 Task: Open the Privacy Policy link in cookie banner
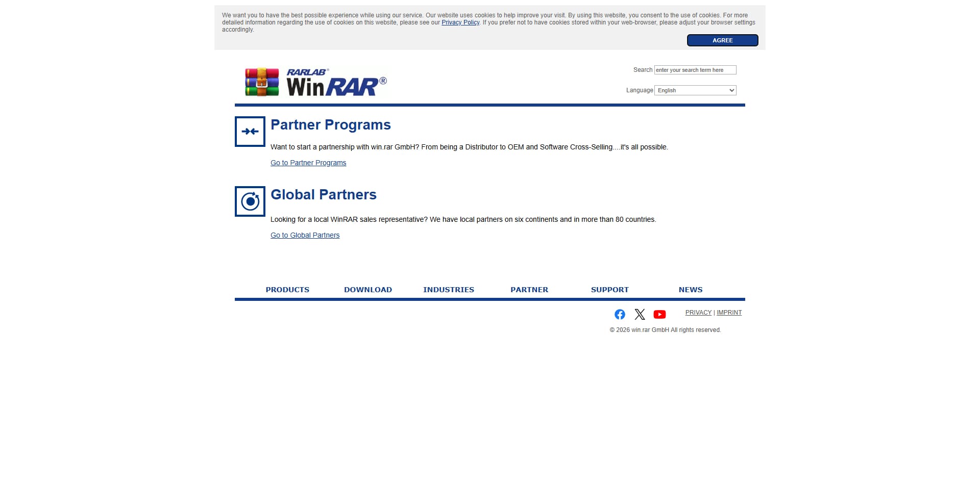click(460, 22)
